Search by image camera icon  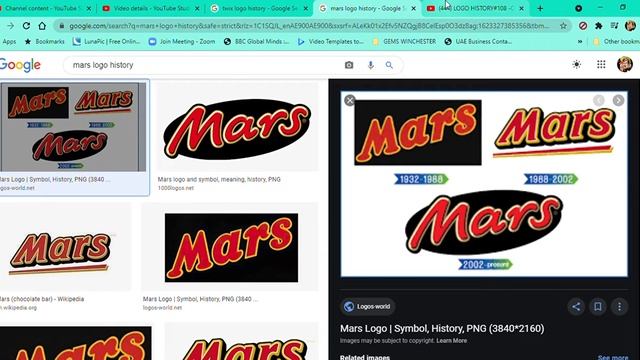(x=349, y=65)
